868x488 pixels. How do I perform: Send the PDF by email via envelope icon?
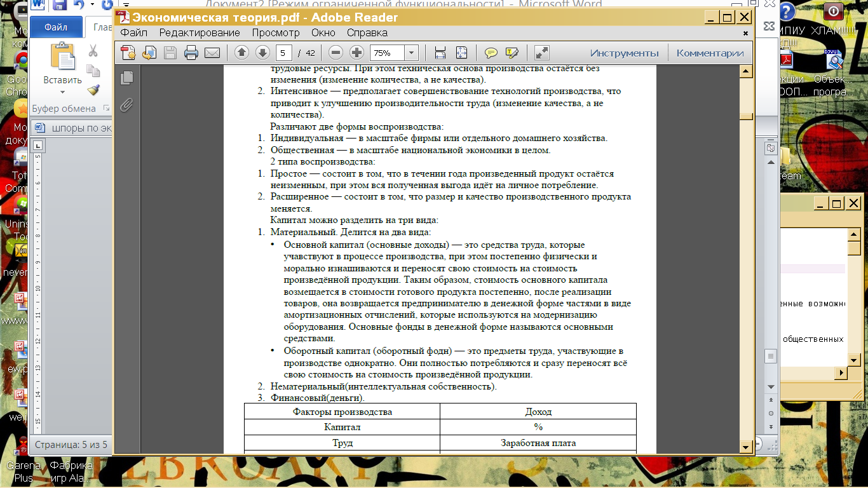(x=212, y=53)
